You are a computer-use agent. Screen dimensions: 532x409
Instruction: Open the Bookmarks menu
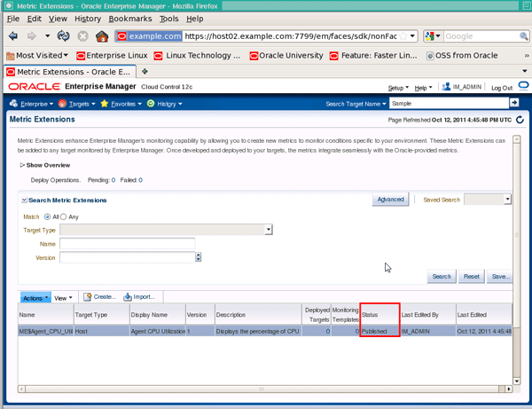(130, 19)
